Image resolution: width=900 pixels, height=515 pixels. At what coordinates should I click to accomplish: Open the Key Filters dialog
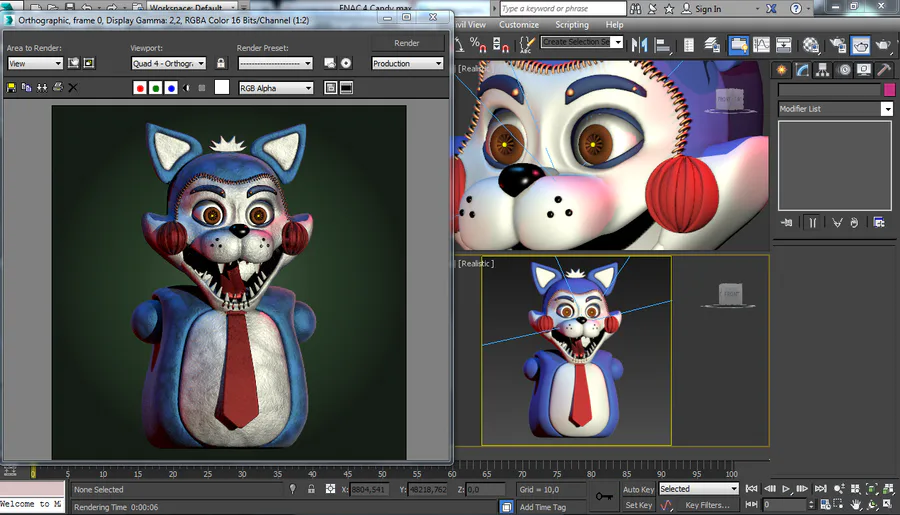(707, 505)
